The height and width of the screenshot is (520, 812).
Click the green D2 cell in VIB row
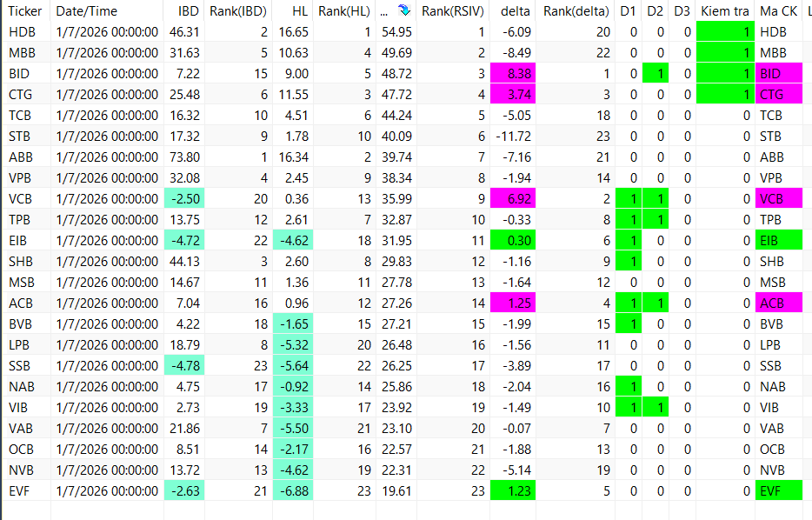point(656,408)
